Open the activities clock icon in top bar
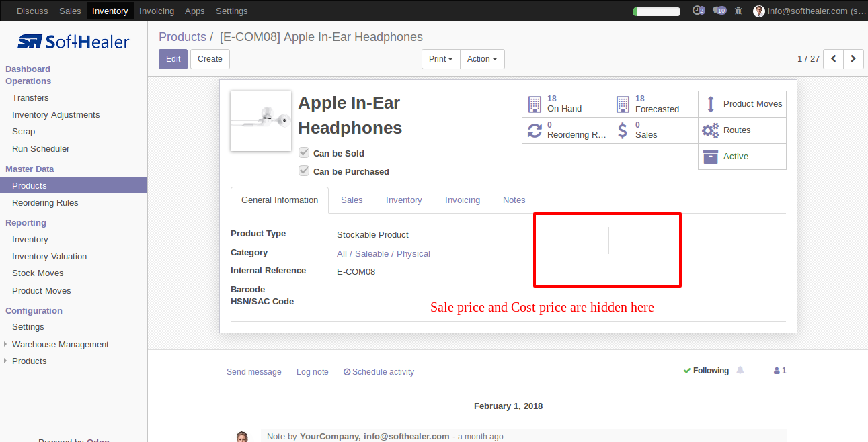Screen dimensions: 868x442 699,11
